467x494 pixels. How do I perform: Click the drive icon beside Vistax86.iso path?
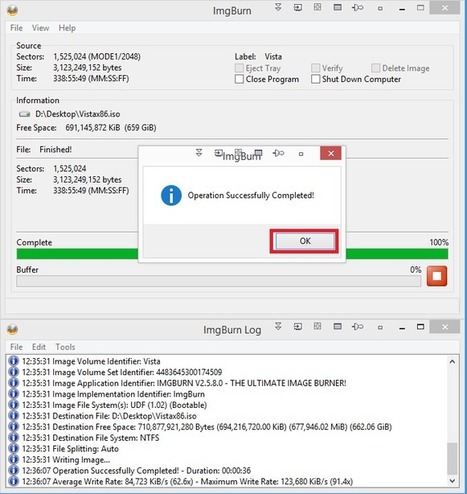pos(24,114)
